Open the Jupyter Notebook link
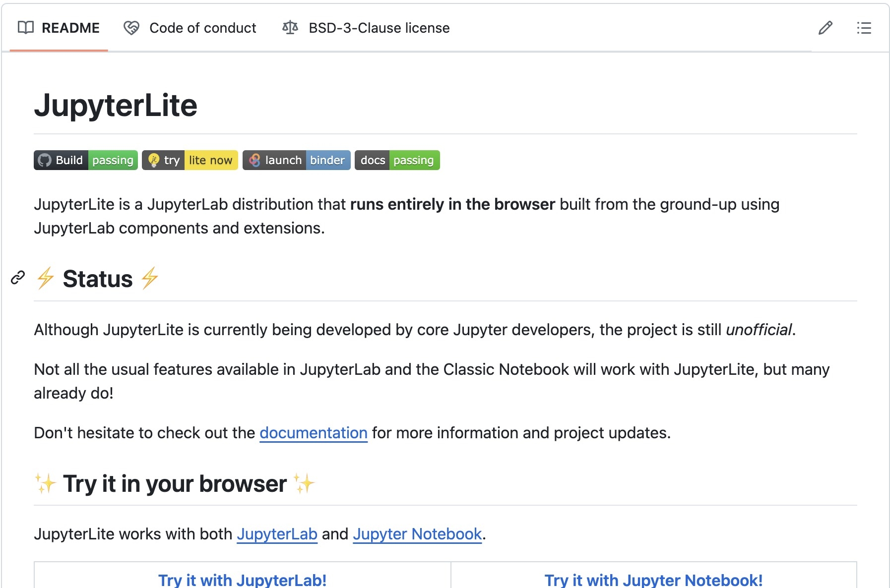The image size is (890, 588). 417,534
